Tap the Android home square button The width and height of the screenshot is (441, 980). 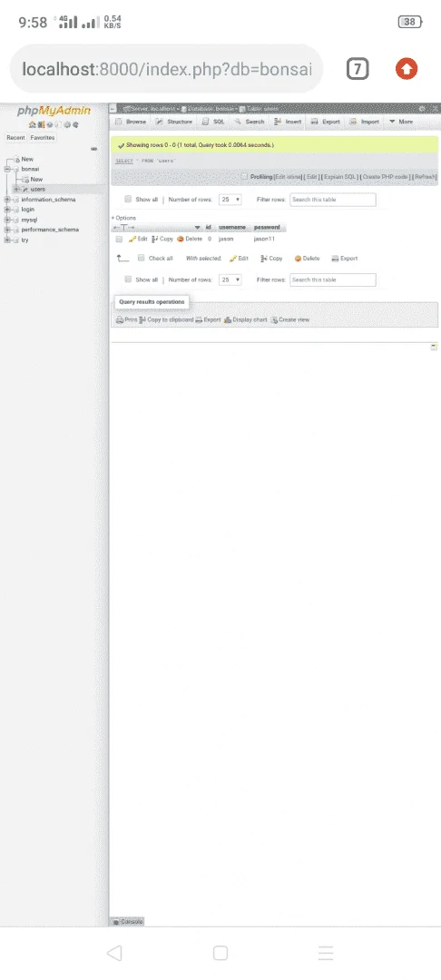tap(220, 953)
